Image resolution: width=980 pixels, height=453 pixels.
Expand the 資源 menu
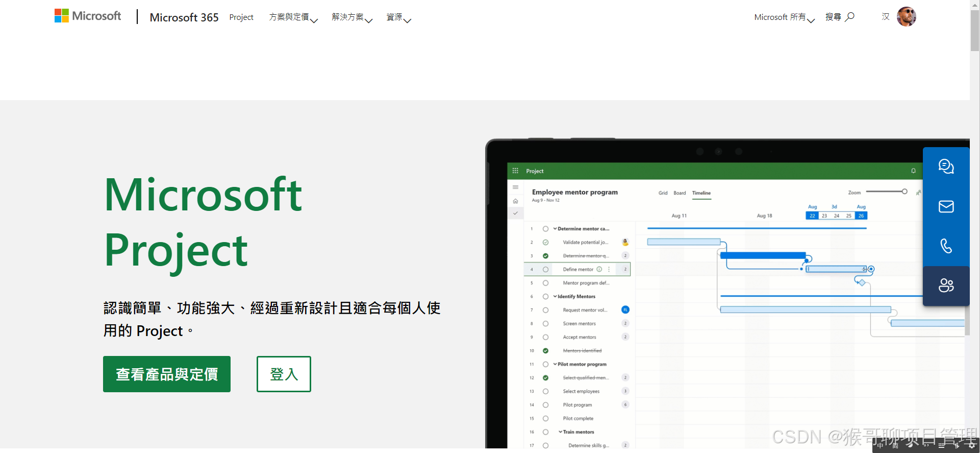click(398, 17)
